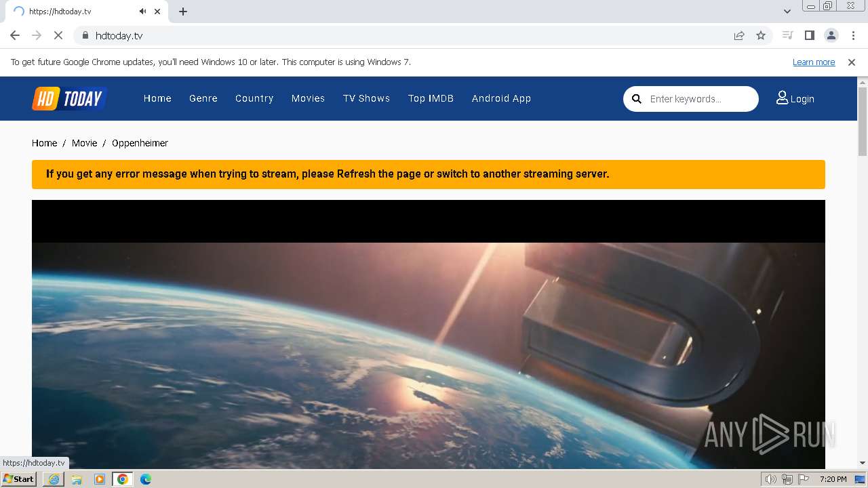Image resolution: width=868 pixels, height=488 pixels.
Task: Share this page icon in address bar
Action: 739,35
